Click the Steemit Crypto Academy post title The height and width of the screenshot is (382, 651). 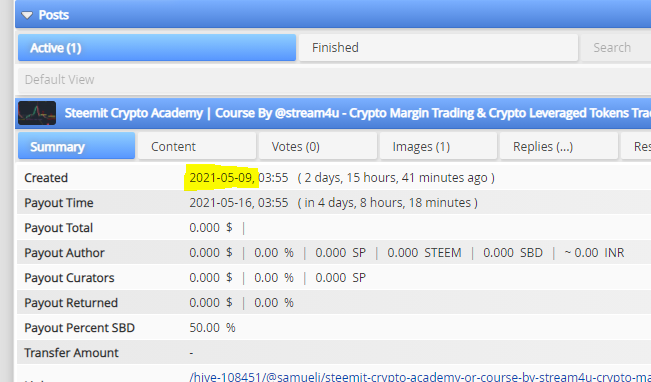coord(357,113)
